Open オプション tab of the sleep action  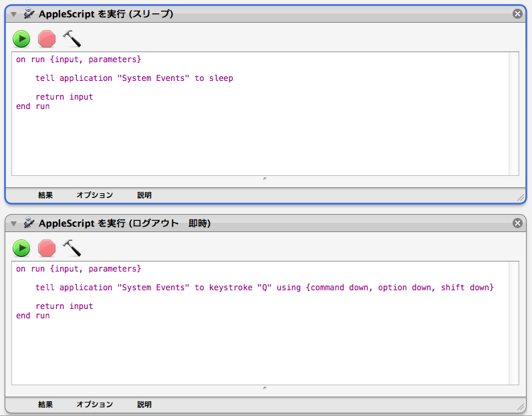pos(94,195)
